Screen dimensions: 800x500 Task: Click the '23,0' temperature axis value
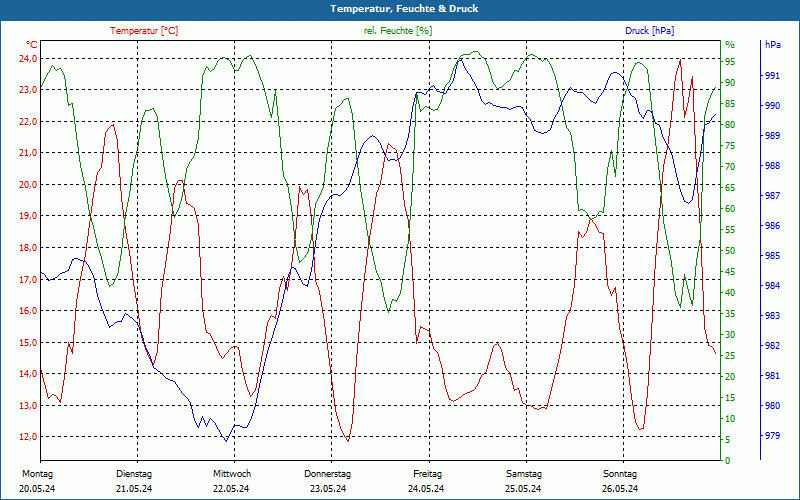(28, 90)
